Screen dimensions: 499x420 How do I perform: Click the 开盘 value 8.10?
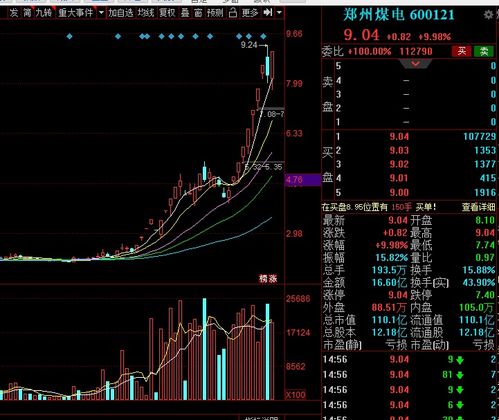pos(485,220)
